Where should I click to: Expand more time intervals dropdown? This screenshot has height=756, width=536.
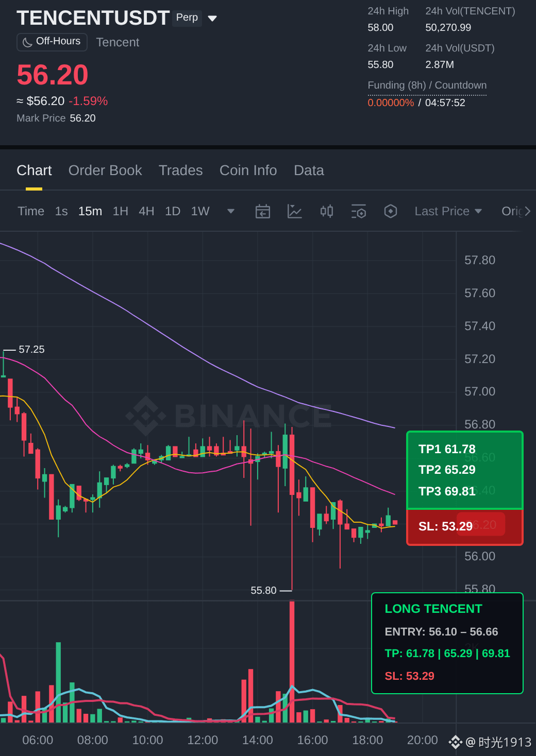click(231, 211)
